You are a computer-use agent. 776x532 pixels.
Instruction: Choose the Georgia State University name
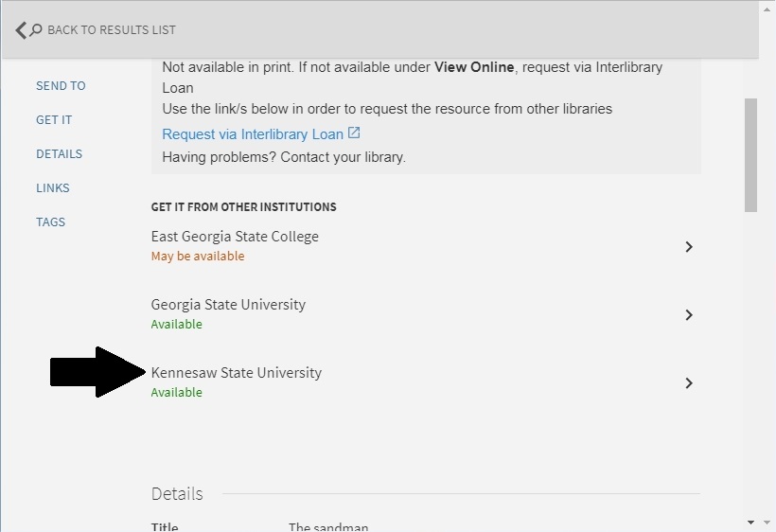coord(228,305)
